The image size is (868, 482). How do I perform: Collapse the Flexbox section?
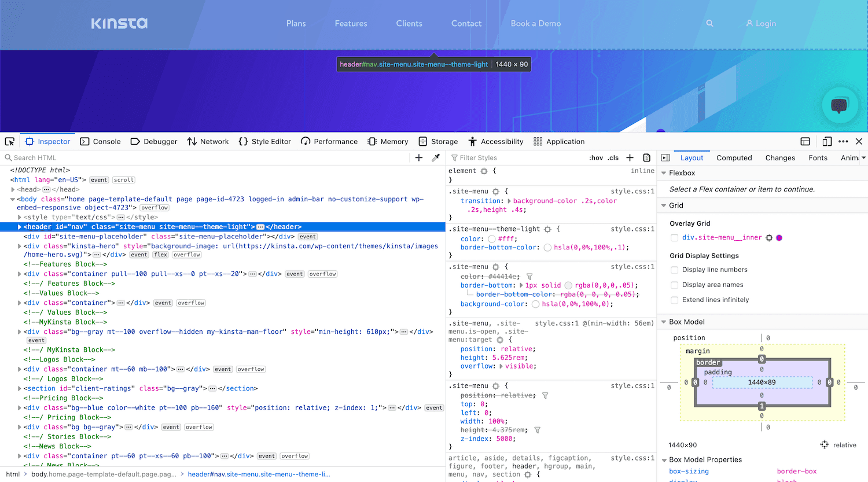pyautogui.click(x=664, y=172)
